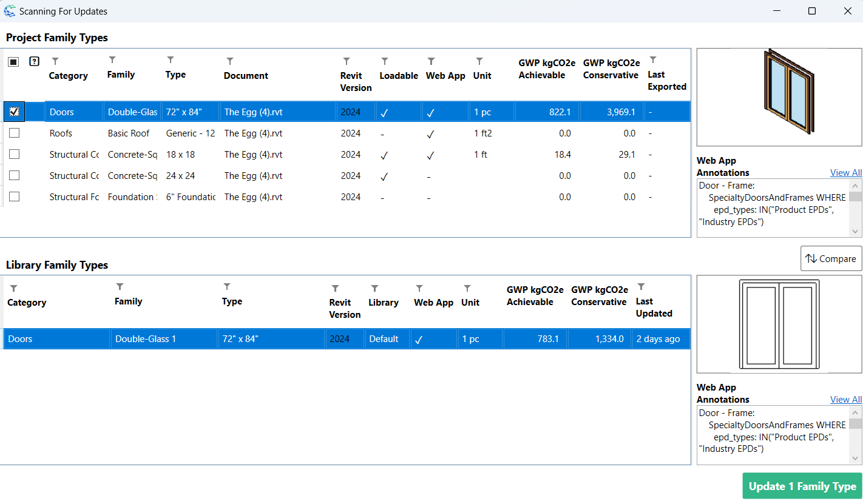Click the Compare button

click(831, 258)
